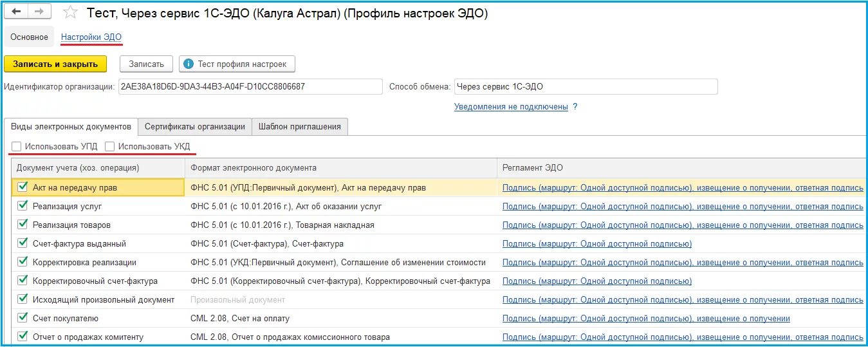This screenshot has width=868, height=347.
Task: Uncheck the Акт на передачу прав row
Action: click(23, 187)
